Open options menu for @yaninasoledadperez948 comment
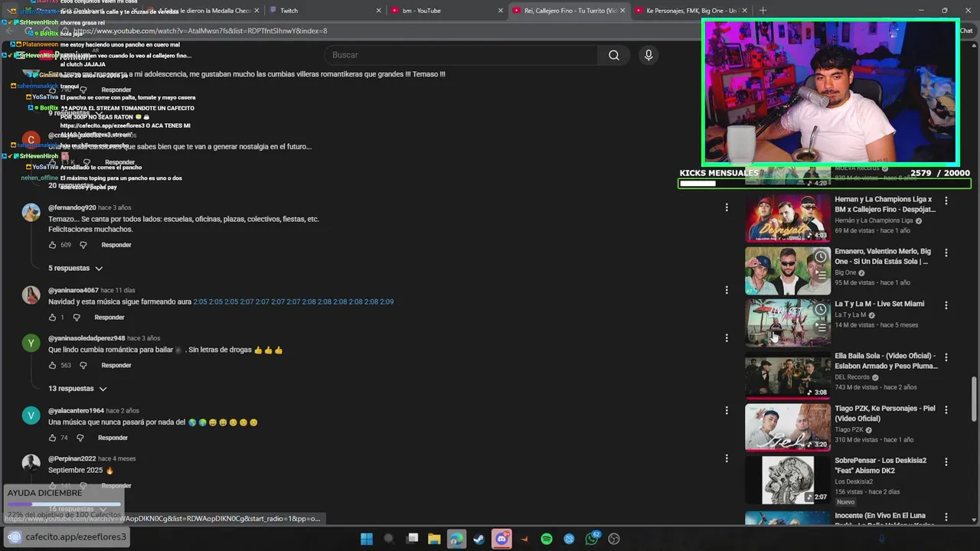The height and width of the screenshot is (551, 980). pyautogui.click(x=727, y=337)
